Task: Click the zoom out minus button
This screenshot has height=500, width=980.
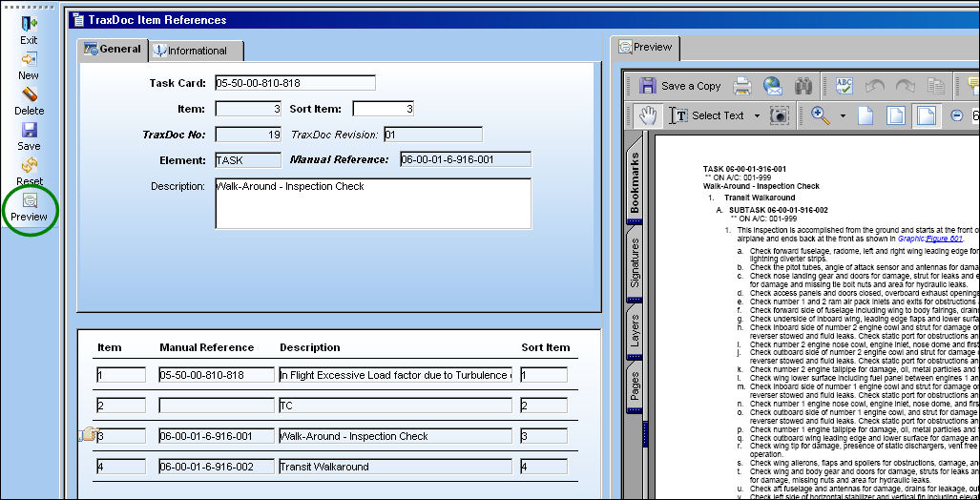Action: [955, 115]
